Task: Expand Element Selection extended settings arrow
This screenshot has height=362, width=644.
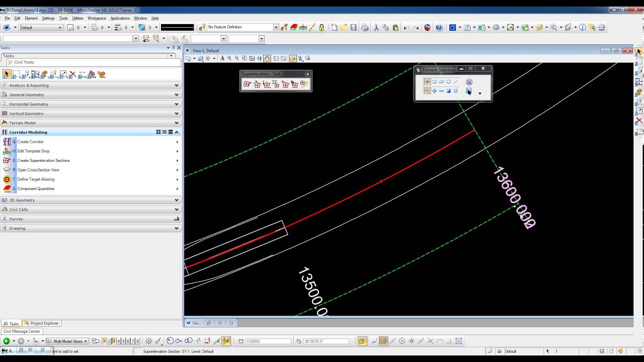Action: click(479, 94)
